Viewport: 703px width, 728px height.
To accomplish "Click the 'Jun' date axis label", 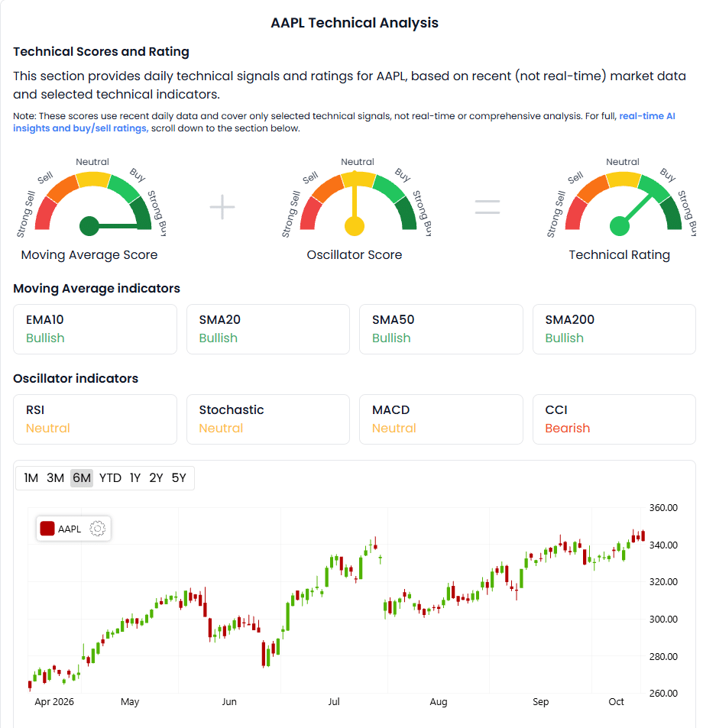I will tap(229, 701).
